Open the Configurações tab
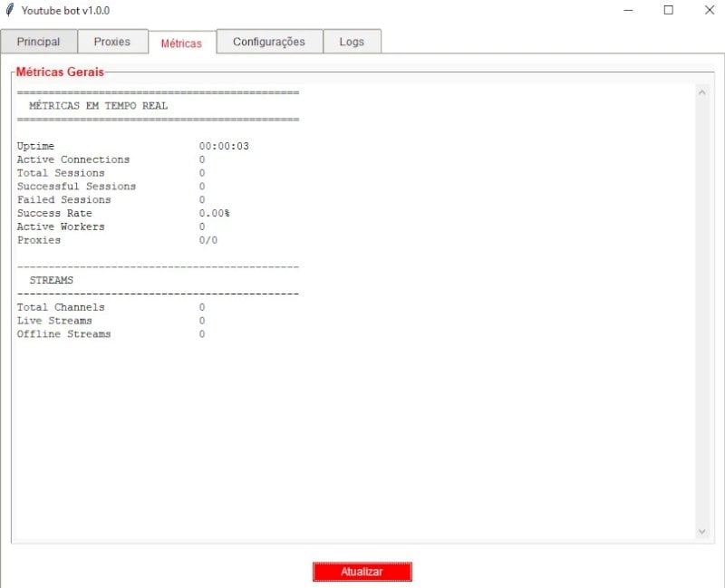Screen dimensions: 725x588 point(269,42)
